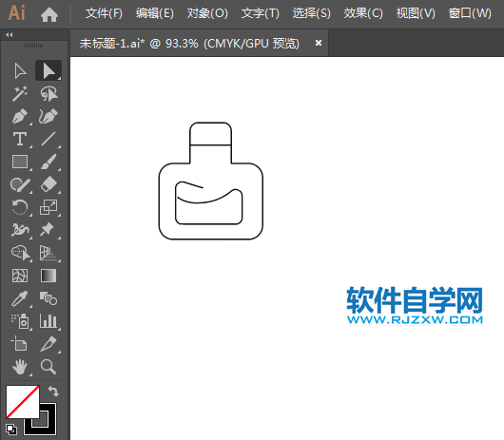Image resolution: width=504 pixels, height=440 pixels.
Task: Activate the white Fill color swatch
Action: [x=23, y=402]
